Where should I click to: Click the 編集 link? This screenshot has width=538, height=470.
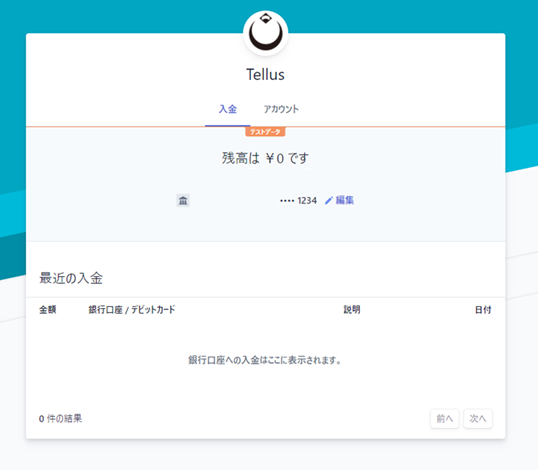click(x=344, y=200)
